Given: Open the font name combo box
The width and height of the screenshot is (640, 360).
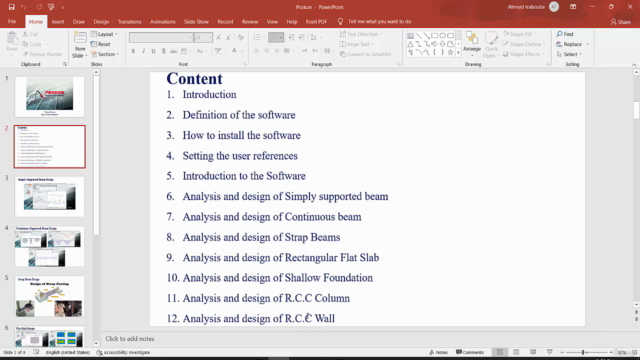Looking at the screenshot, I should coord(161,38).
